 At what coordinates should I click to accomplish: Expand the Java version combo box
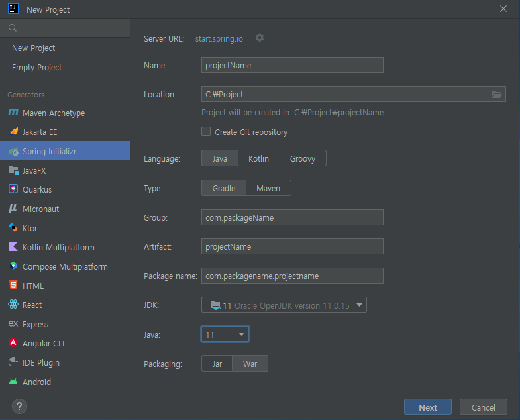(225, 334)
